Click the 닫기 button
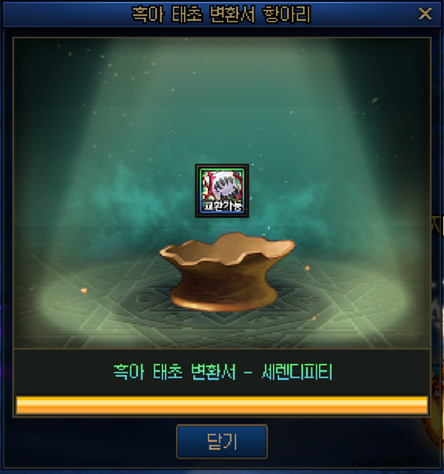Image resolution: width=444 pixels, height=474 pixels. tap(222, 442)
